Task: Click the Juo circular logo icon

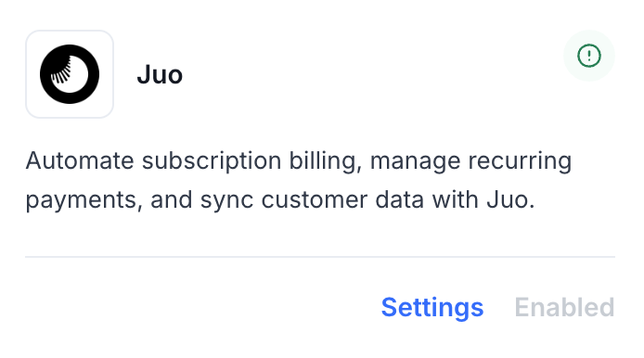Action: [x=70, y=74]
